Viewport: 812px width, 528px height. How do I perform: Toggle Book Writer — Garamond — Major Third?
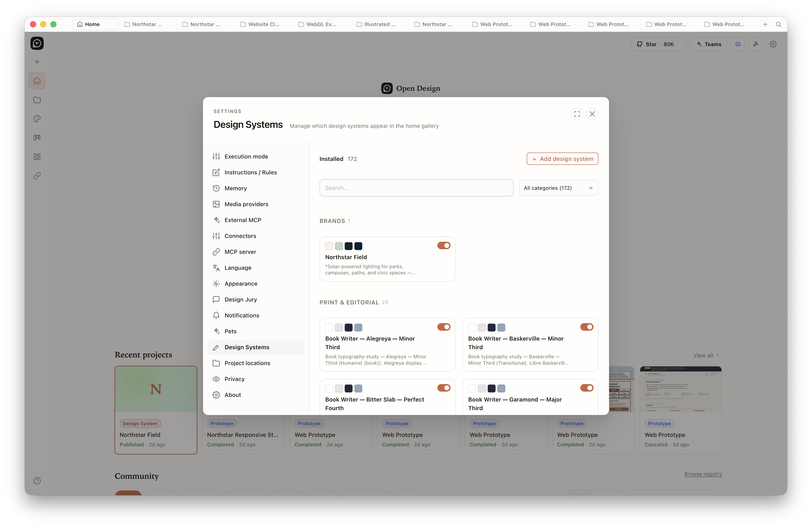[x=586, y=388]
